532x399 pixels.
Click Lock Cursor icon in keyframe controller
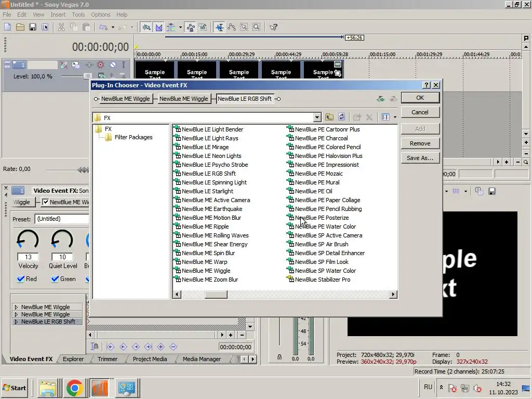(x=95, y=347)
